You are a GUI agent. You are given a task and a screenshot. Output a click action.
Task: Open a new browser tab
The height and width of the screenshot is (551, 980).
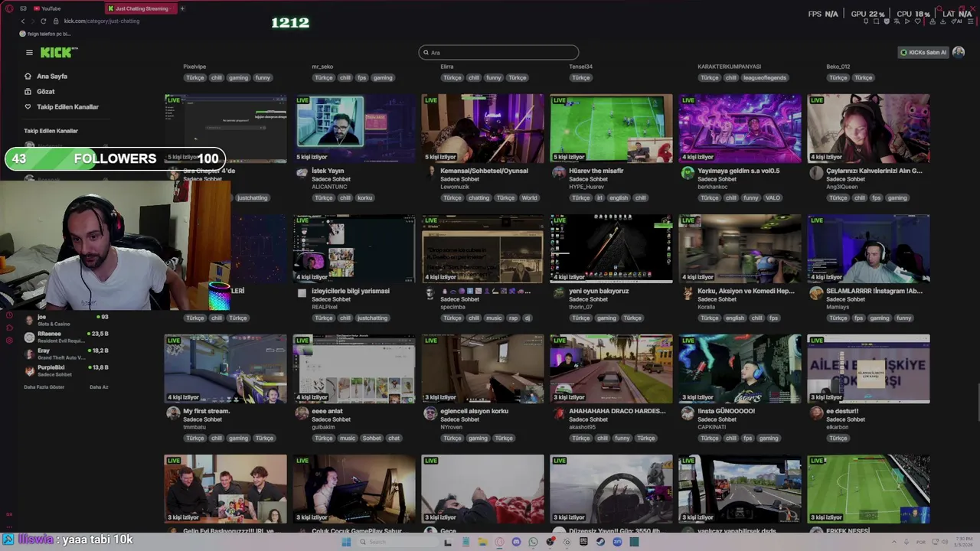[x=182, y=8]
